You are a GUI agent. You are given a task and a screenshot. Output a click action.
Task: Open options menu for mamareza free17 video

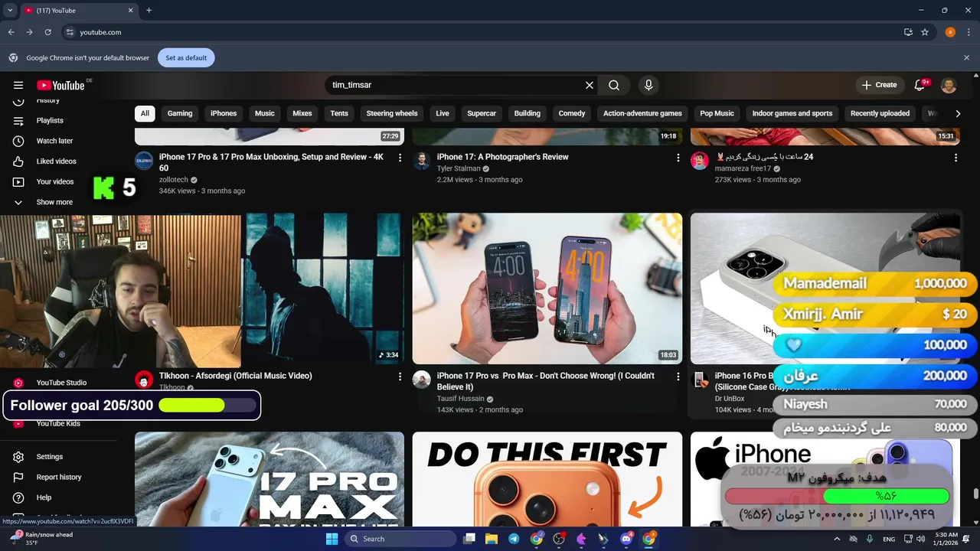955,158
